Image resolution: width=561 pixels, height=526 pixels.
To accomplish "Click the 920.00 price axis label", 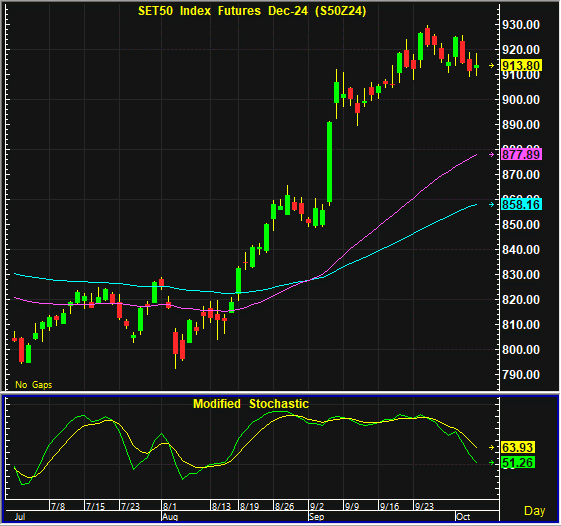I will (521, 50).
